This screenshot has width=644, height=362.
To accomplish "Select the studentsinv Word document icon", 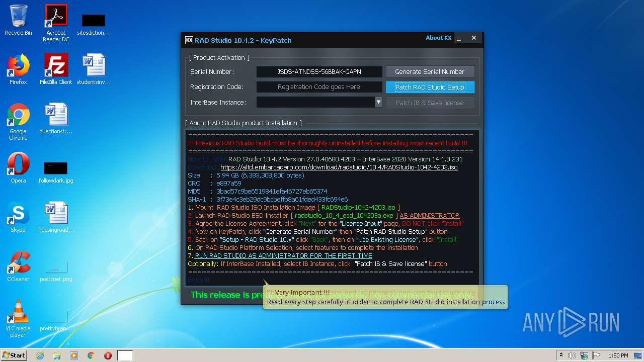I will click(x=94, y=69).
